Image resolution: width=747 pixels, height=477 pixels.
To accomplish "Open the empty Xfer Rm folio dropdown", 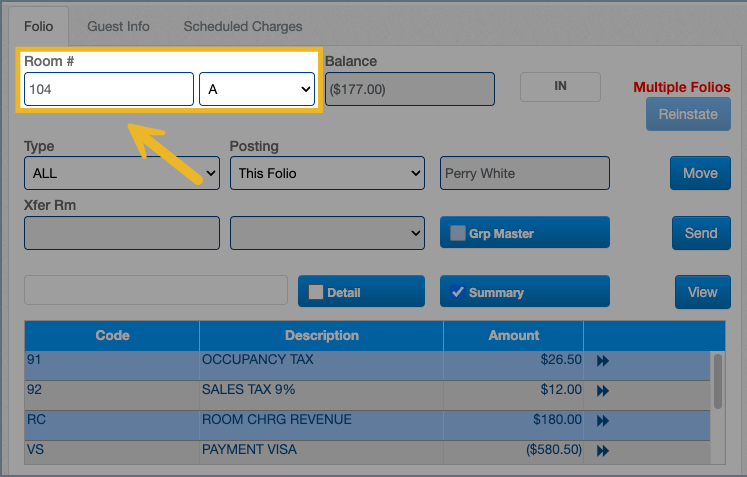I will tap(327, 233).
